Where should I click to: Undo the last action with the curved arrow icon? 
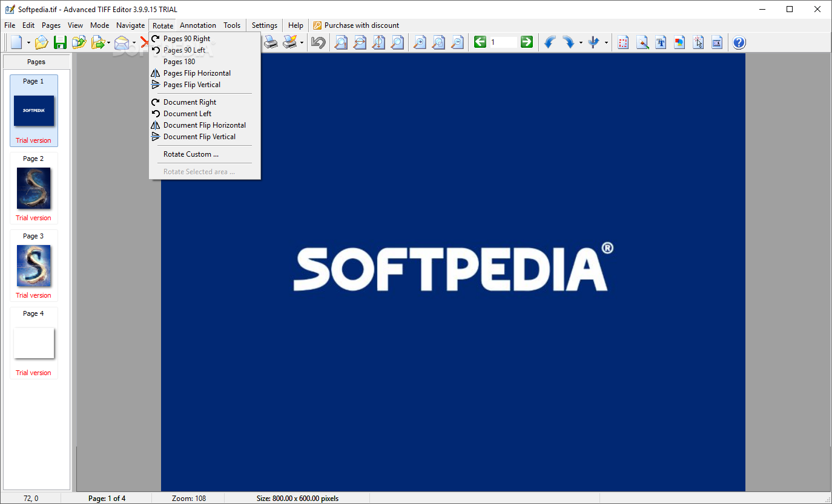[318, 42]
